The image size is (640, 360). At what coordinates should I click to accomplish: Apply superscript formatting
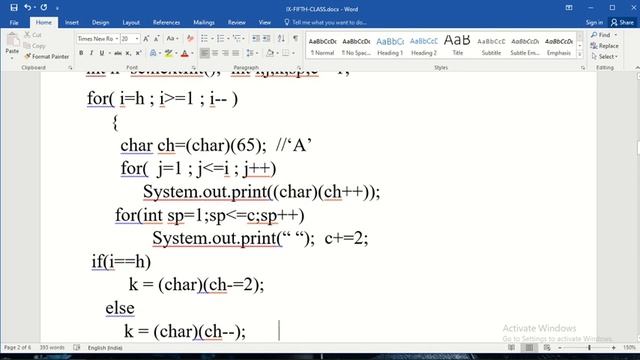[x=139, y=53]
